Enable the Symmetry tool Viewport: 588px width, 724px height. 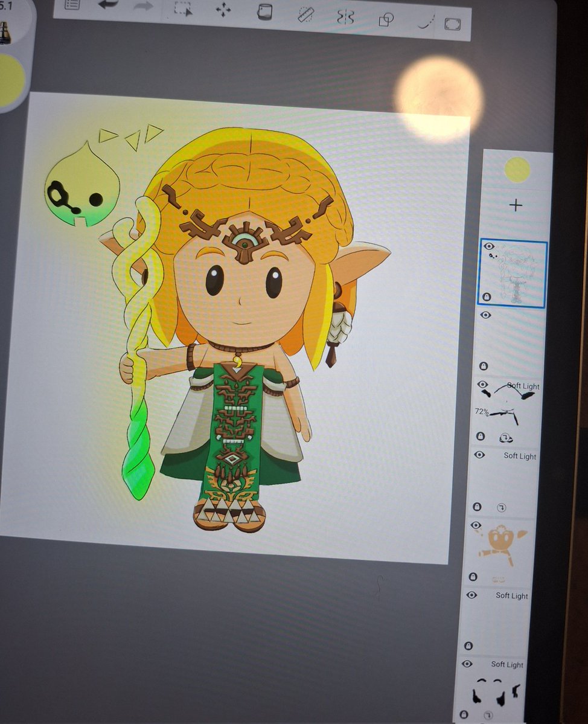[x=345, y=17]
